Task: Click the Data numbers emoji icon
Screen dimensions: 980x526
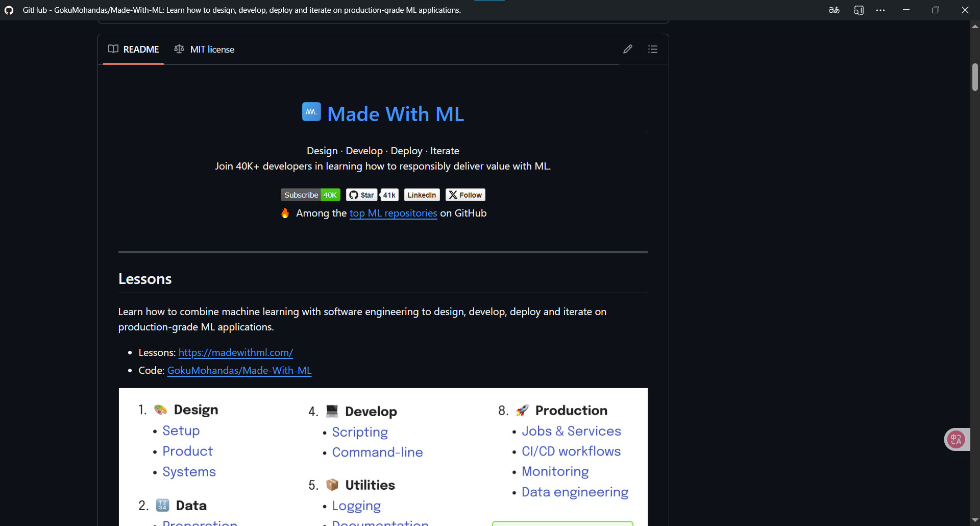Action: (162, 505)
